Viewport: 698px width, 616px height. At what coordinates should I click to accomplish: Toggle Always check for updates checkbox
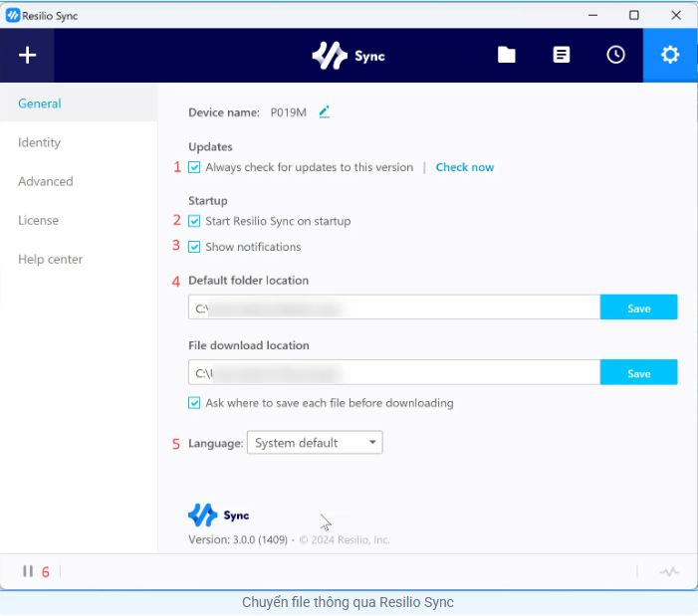194,167
